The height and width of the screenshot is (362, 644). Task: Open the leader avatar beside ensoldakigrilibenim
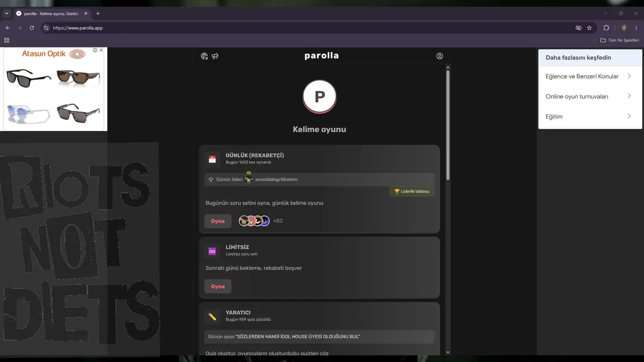pyautogui.click(x=249, y=179)
